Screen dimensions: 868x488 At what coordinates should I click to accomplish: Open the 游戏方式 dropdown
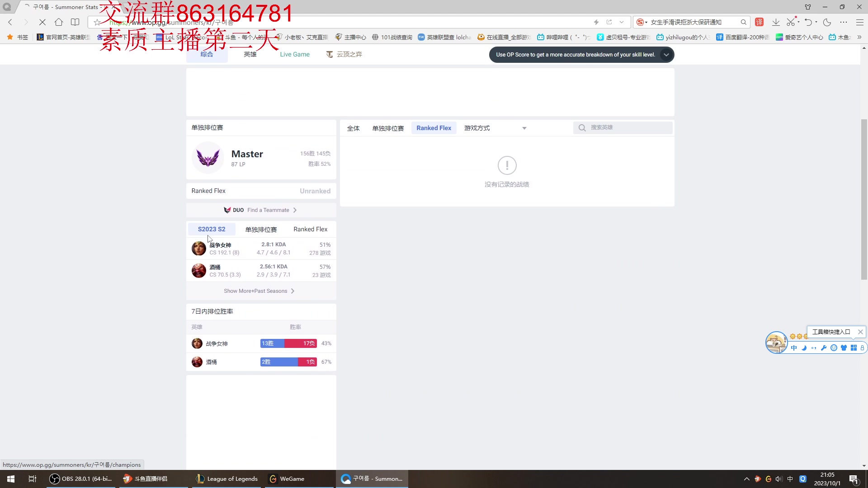pos(495,128)
